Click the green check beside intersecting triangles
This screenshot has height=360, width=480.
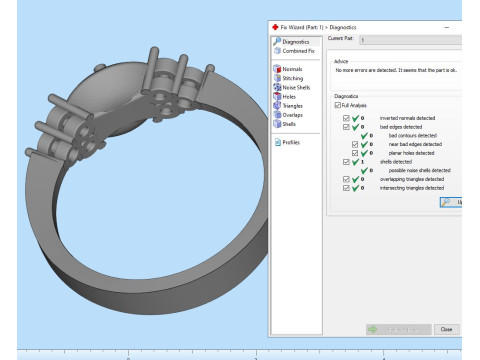(355, 188)
